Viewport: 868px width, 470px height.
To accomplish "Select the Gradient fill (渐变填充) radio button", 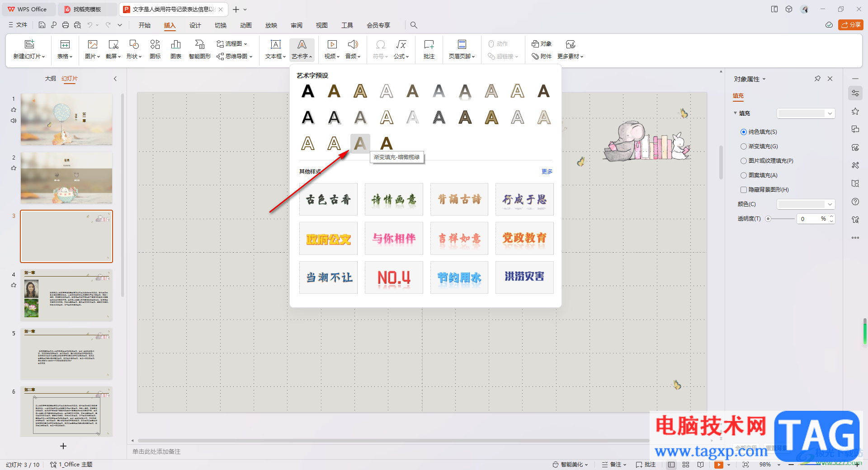I will click(x=744, y=146).
